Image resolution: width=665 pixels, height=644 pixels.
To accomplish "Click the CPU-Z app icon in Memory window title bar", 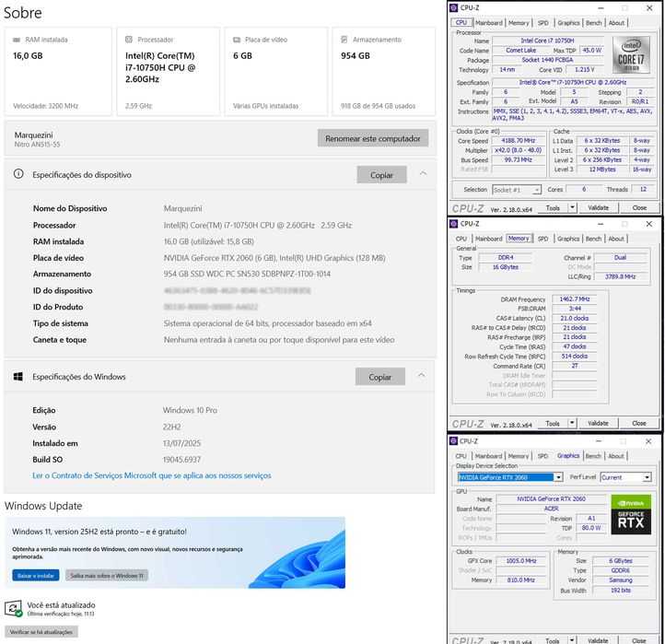I will (x=454, y=224).
